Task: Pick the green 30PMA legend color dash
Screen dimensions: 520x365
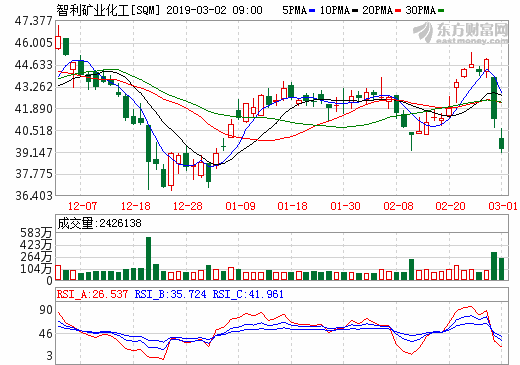Action: pos(441,11)
